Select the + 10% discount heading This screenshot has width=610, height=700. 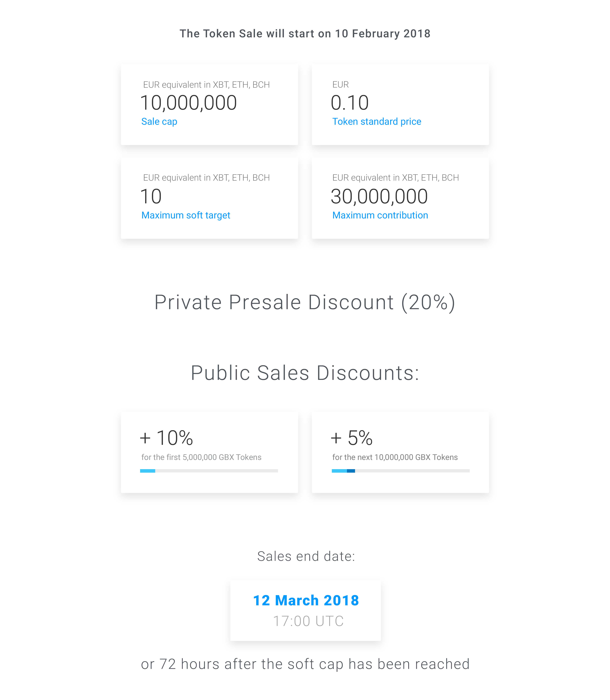tap(166, 438)
